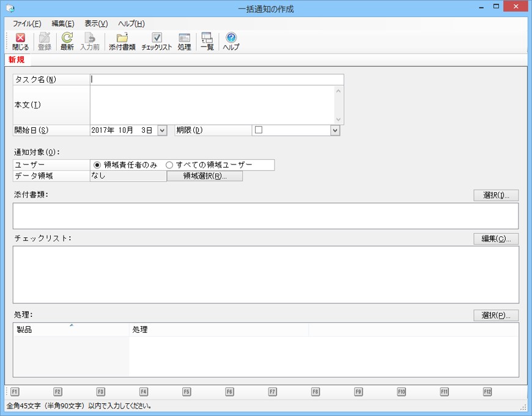Open the ファイル(F) menu

pyautogui.click(x=27, y=23)
